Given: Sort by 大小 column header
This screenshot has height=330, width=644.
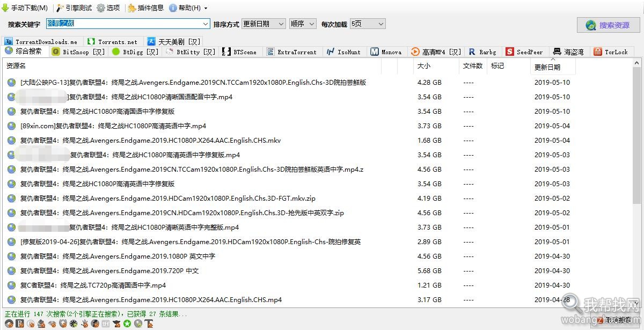Looking at the screenshot, I should (436, 66).
